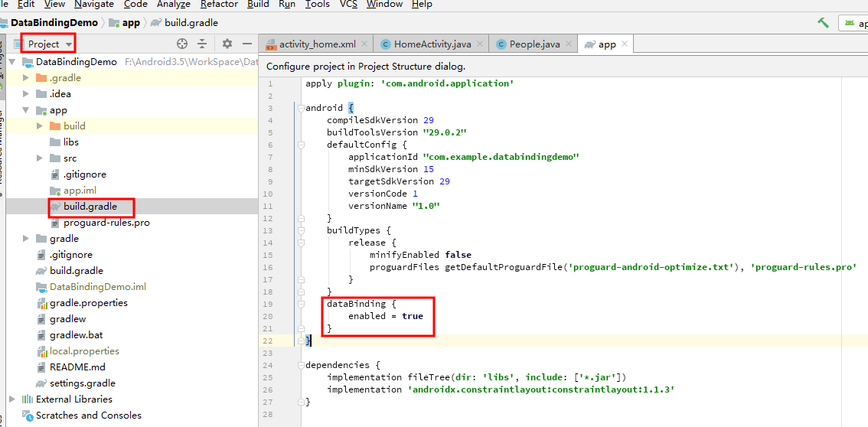Open the Refactor menu
The width and height of the screenshot is (868, 427).
tap(219, 5)
